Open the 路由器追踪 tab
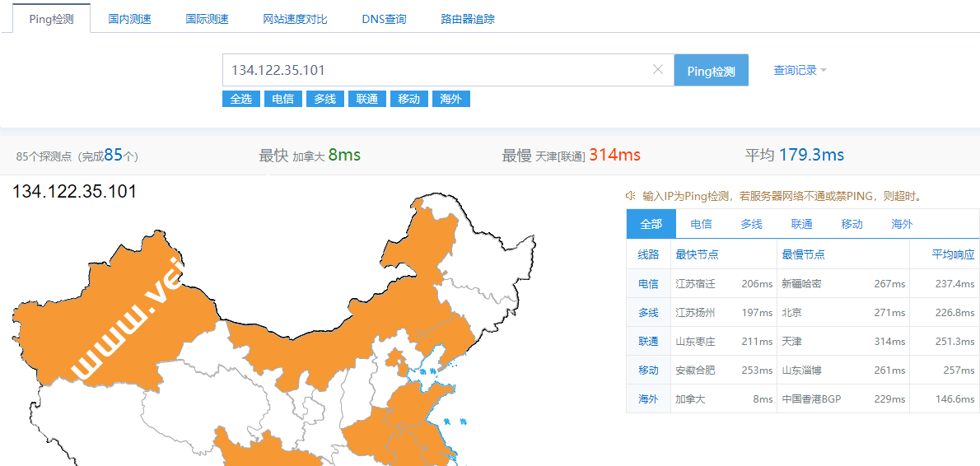Image resolution: width=980 pixels, height=466 pixels. click(468, 19)
